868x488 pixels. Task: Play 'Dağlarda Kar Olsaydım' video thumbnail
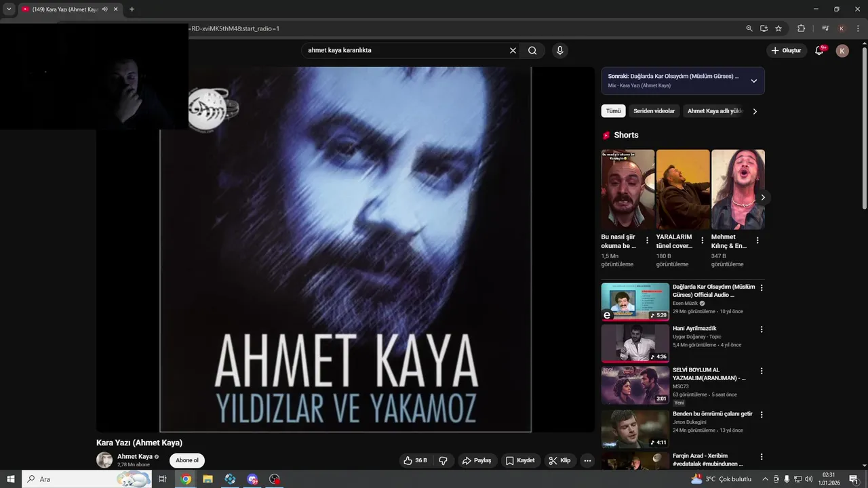635,302
